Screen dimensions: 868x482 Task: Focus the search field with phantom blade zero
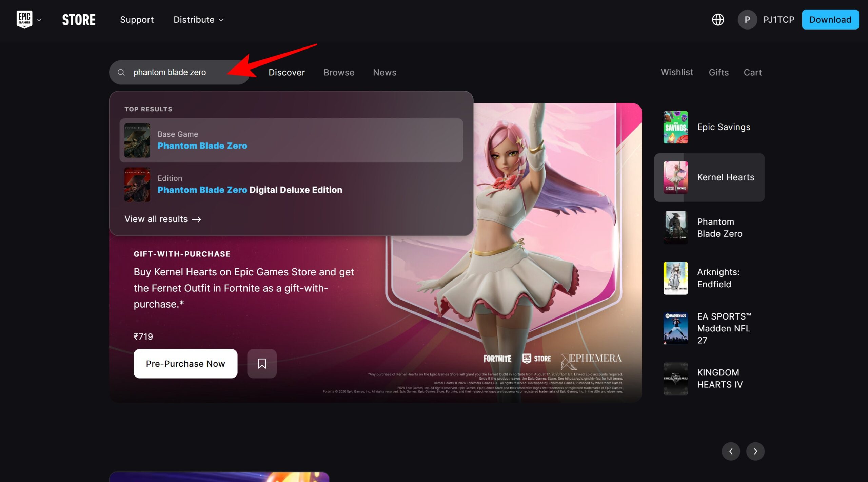tap(179, 72)
